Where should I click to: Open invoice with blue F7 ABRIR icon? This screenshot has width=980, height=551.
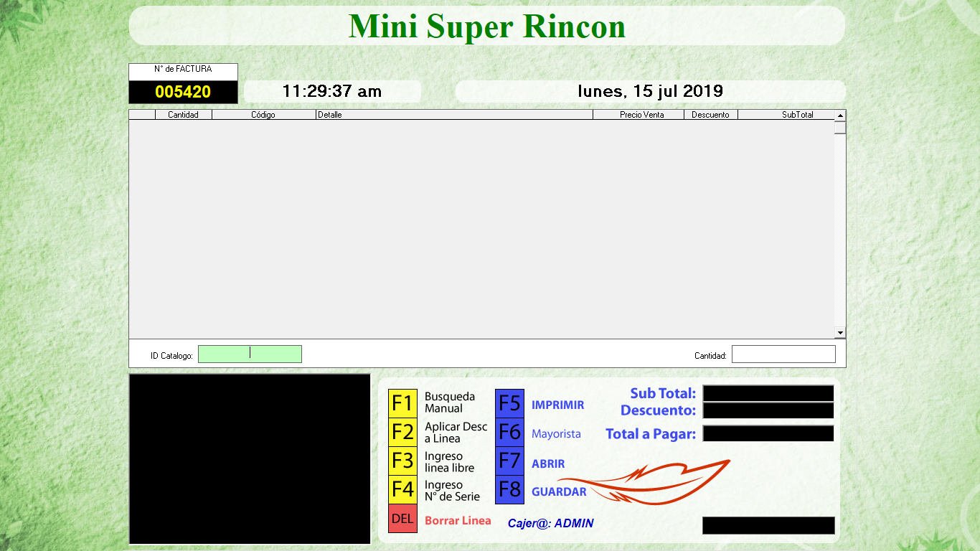509,462
